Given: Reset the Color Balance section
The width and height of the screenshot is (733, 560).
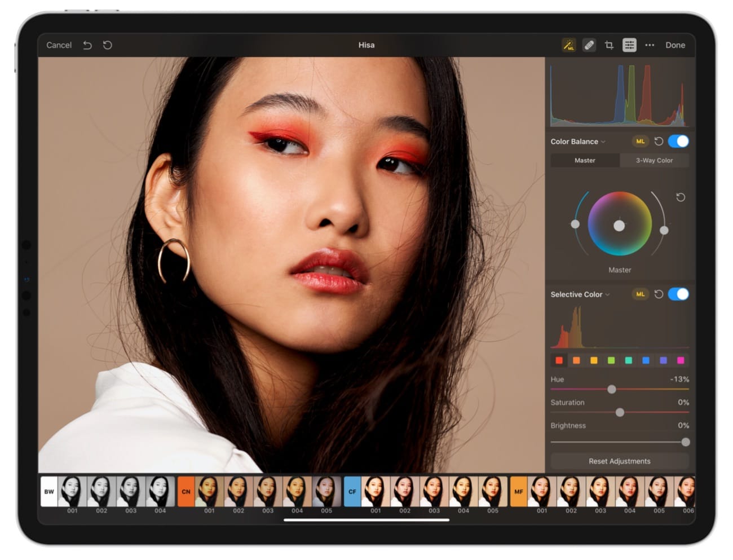Looking at the screenshot, I should coord(659,142).
